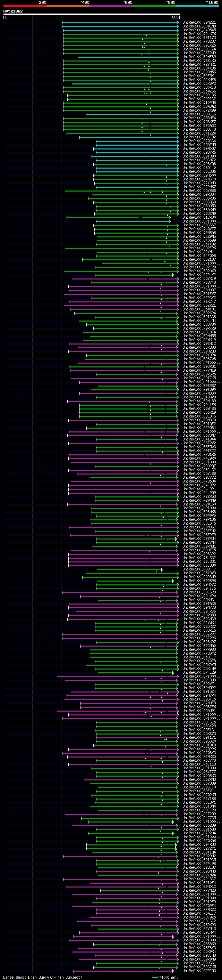Click the purple ~60% identity legend bar
Viewport: 222px width, 980px height.
coord(111,6)
